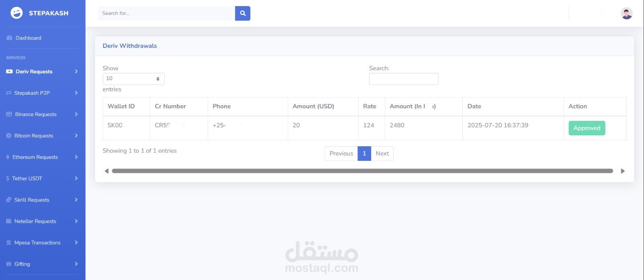Select Ethereum Requests menu label
This screenshot has width=644, height=280.
coord(35,157)
